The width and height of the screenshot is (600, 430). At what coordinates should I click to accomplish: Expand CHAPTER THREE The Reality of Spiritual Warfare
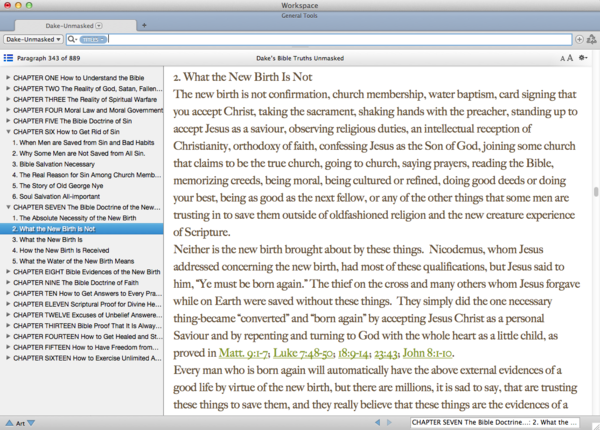tap(8, 99)
